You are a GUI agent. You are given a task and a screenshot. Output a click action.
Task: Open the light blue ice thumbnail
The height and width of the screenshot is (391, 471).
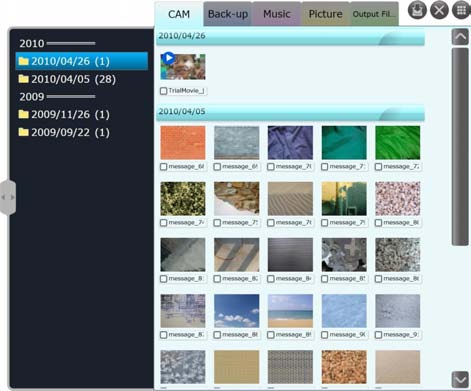pyautogui.click(x=344, y=311)
